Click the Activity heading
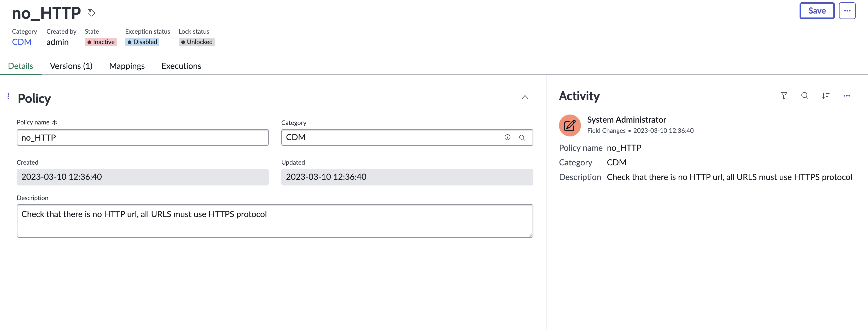Viewport: 868px width, 330px height. coord(579,96)
